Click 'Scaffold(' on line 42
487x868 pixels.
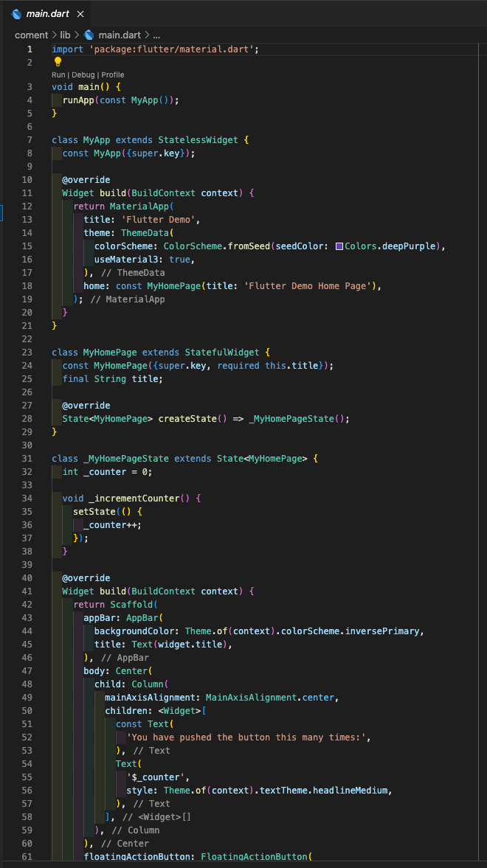(134, 605)
